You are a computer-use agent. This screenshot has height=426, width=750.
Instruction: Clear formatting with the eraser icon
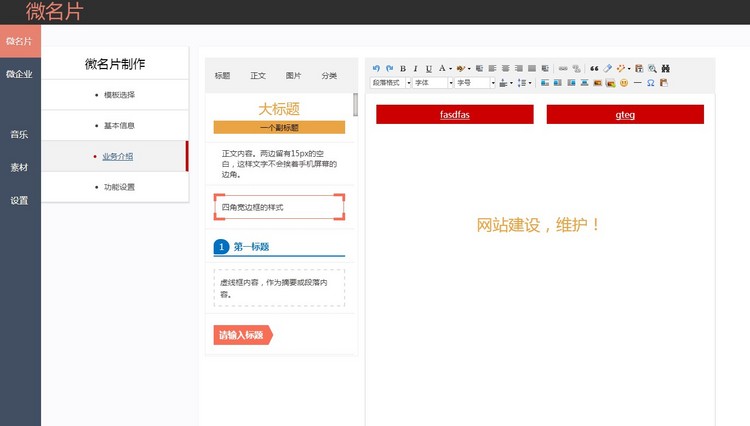(x=607, y=68)
